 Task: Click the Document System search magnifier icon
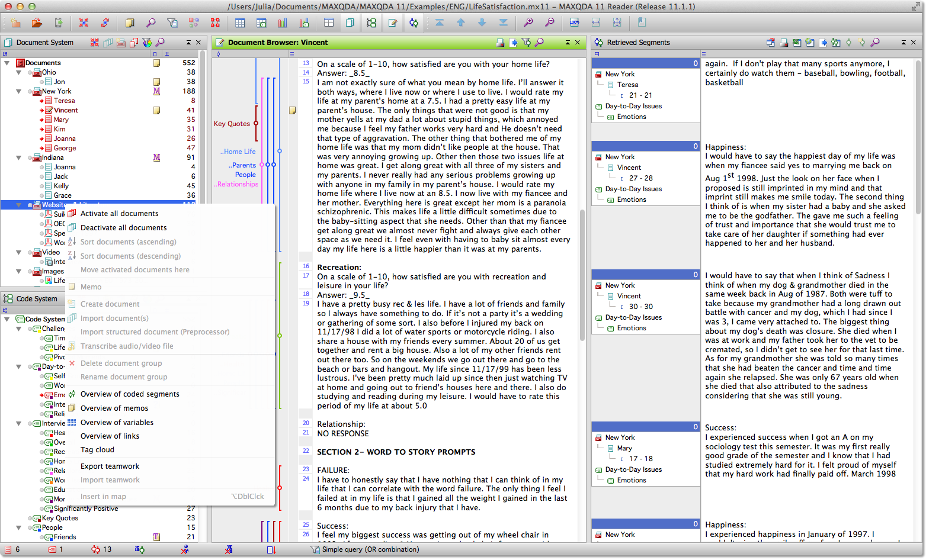point(160,43)
